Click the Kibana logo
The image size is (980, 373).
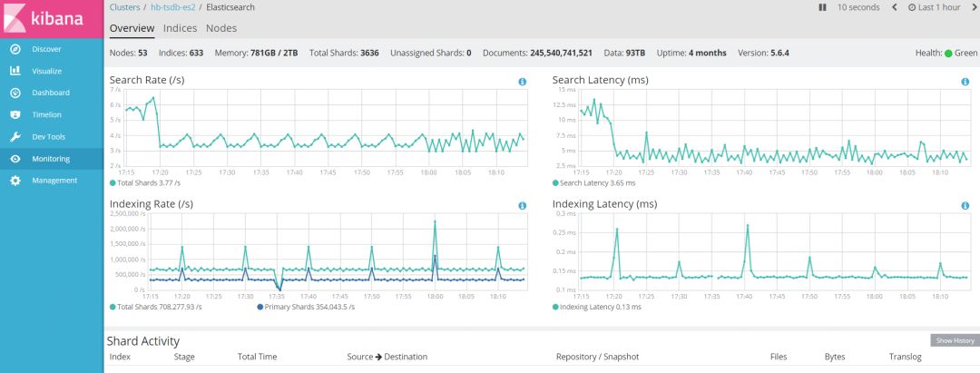click(44, 18)
